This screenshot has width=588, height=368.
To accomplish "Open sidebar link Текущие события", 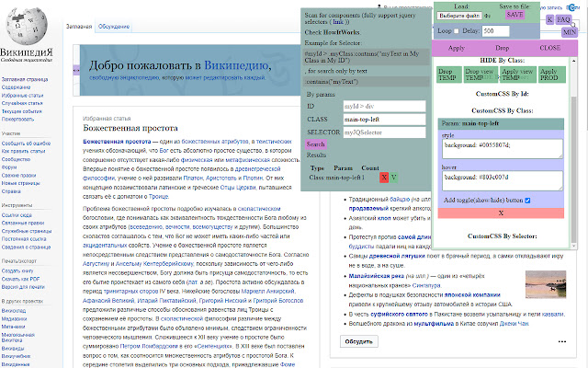I will (22, 111).
